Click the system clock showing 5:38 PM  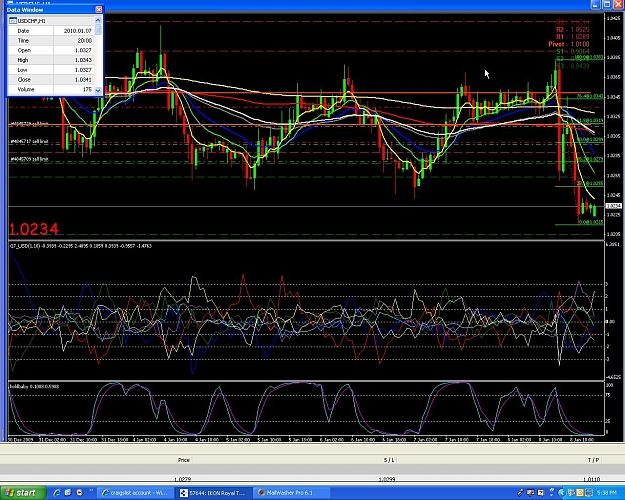607,493
